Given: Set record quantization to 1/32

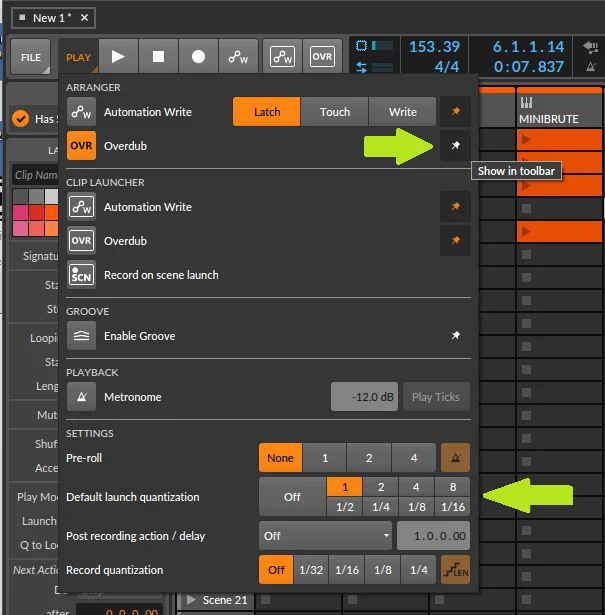Looking at the screenshot, I should (x=311, y=570).
